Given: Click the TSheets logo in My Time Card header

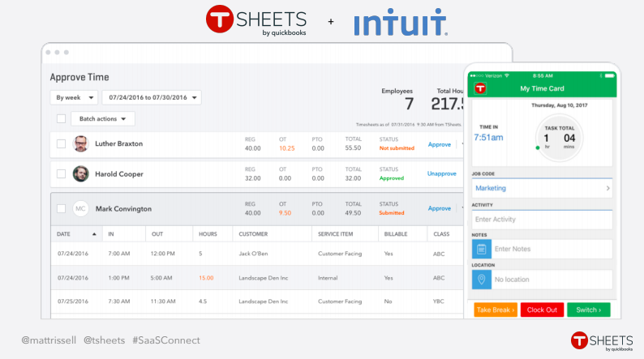Looking at the screenshot, I should click(x=480, y=88).
